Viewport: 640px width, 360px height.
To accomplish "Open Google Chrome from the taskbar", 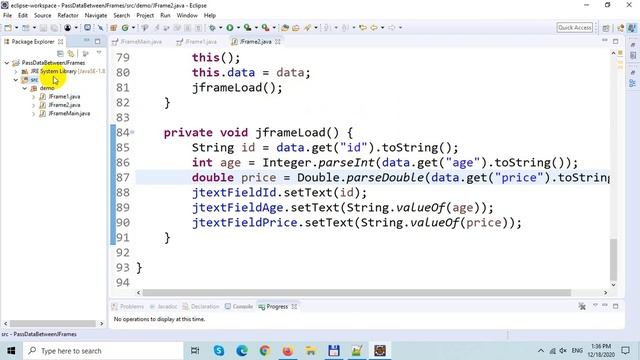I will click(264, 351).
